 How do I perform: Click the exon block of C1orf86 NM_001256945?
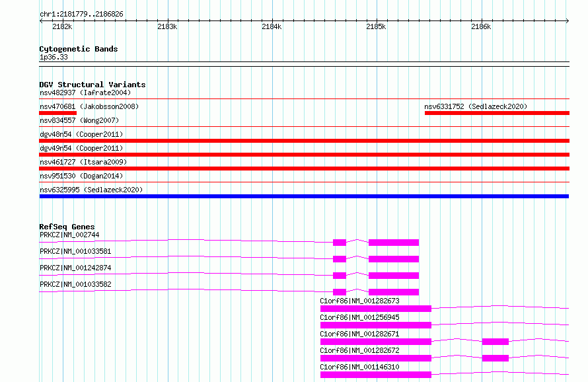tap(376, 325)
